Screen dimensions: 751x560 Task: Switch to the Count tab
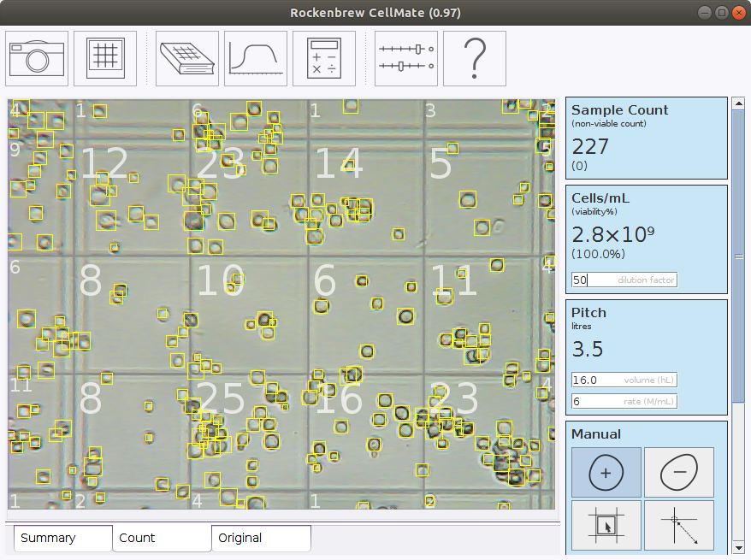pyautogui.click(x=162, y=538)
